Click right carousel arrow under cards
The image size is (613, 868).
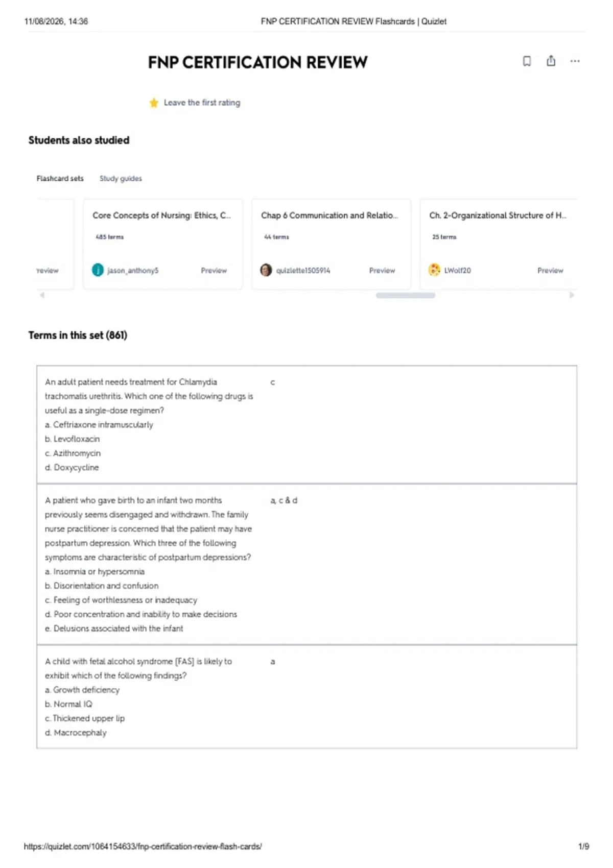point(572,295)
